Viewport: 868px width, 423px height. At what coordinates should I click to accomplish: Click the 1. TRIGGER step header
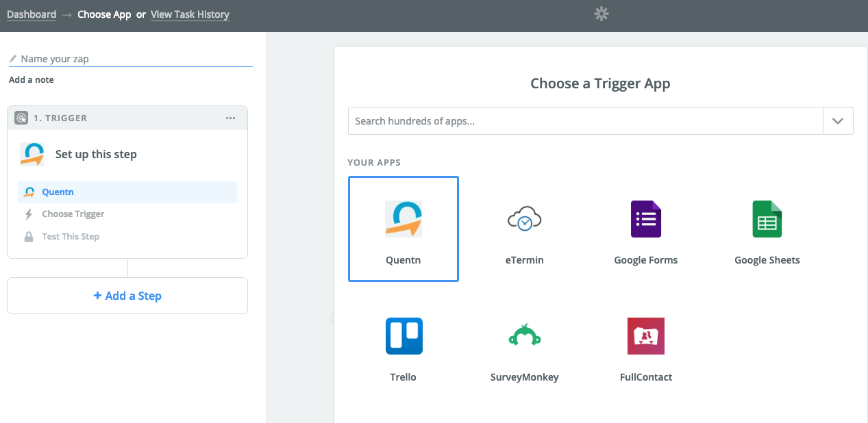[60, 118]
